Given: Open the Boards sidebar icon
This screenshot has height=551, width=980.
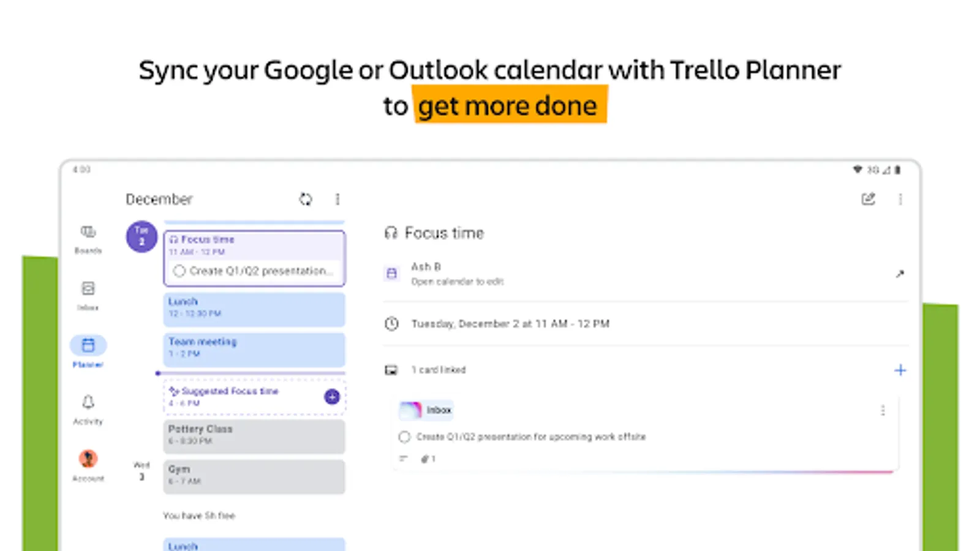Looking at the screenshot, I should [x=88, y=232].
